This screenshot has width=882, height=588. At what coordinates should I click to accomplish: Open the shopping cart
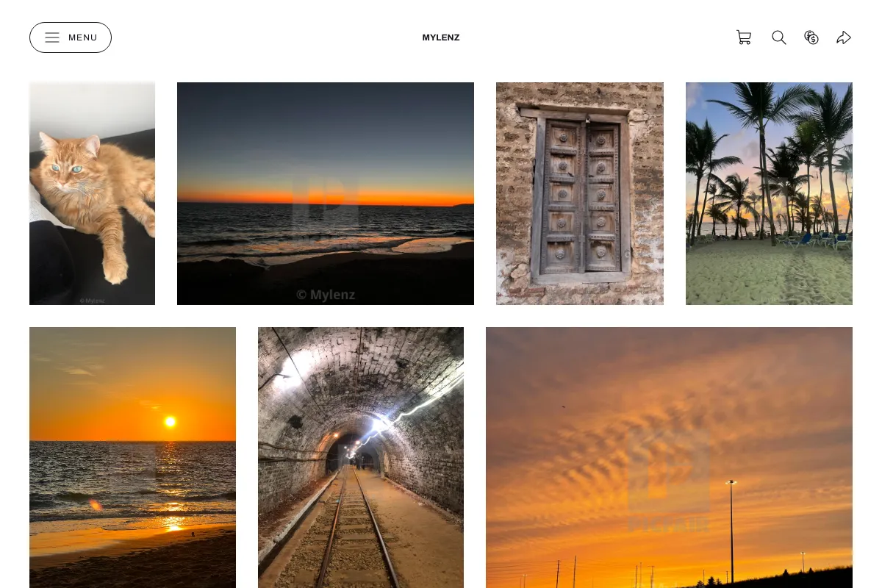pos(744,37)
